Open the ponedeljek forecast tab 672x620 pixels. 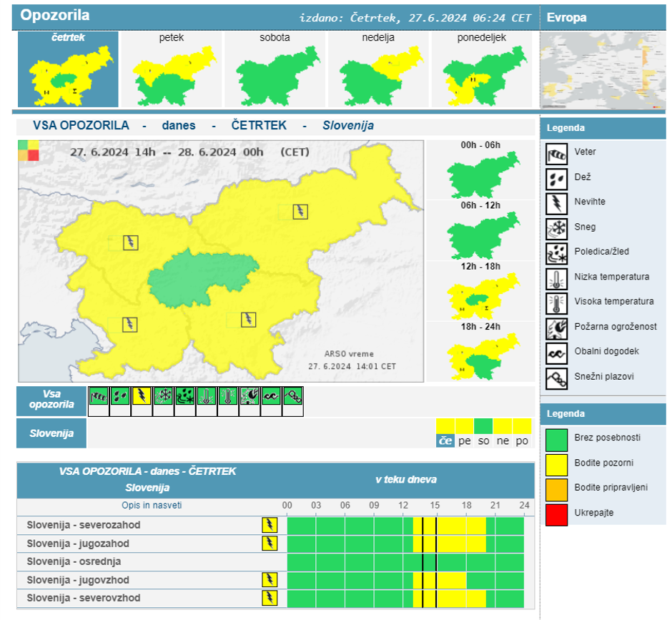click(x=480, y=69)
